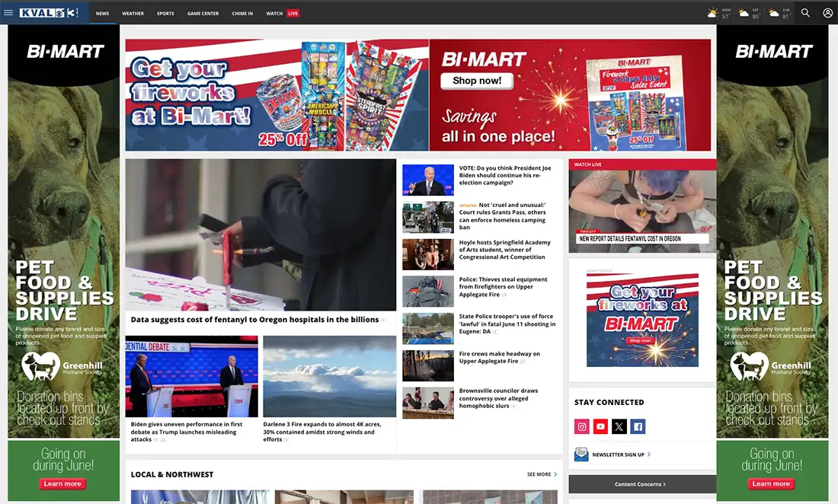
Task: Open Brownsville councilor controversy story
Action: pos(499,397)
